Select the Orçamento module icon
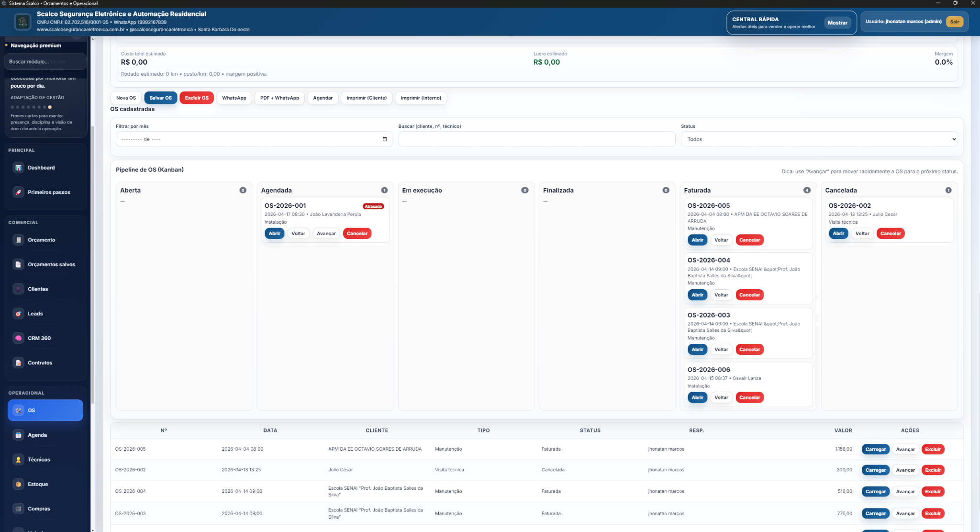This screenshot has width=980, height=532. pyautogui.click(x=18, y=240)
